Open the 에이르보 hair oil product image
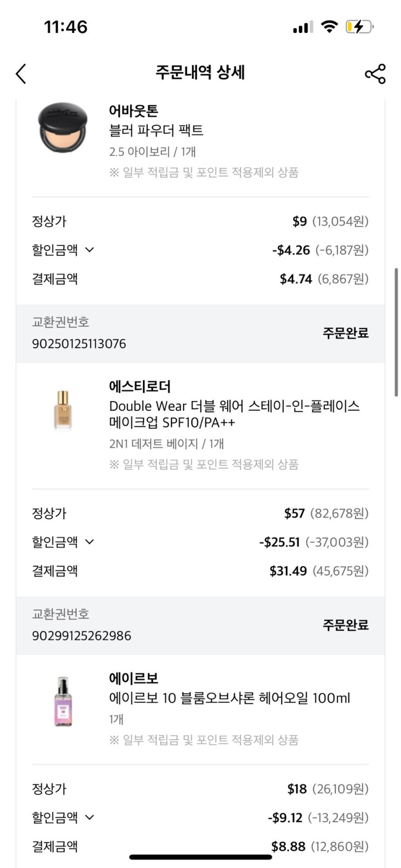 [x=63, y=701]
